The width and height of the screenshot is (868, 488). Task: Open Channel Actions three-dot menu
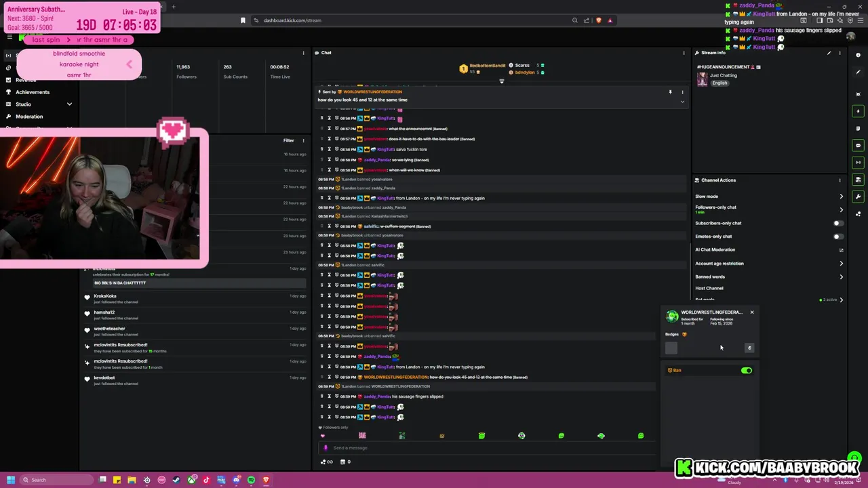click(x=840, y=180)
